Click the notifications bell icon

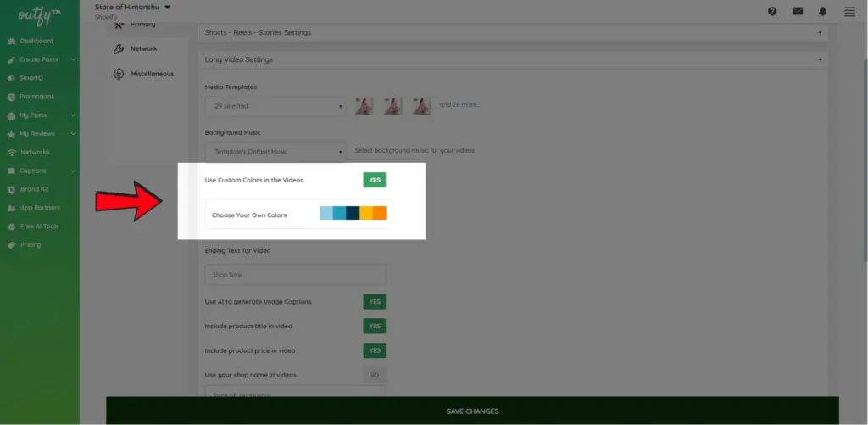point(822,11)
